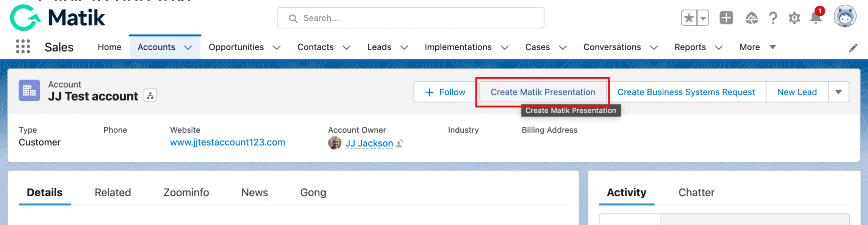Show more account actions dropdown
This screenshot has height=225, width=868.
point(838,92)
